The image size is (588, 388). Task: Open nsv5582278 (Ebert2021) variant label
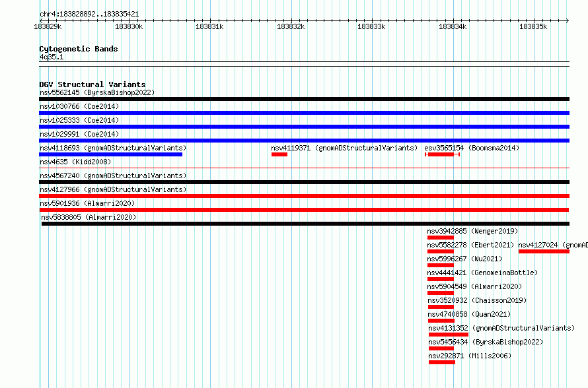tap(470, 245)
